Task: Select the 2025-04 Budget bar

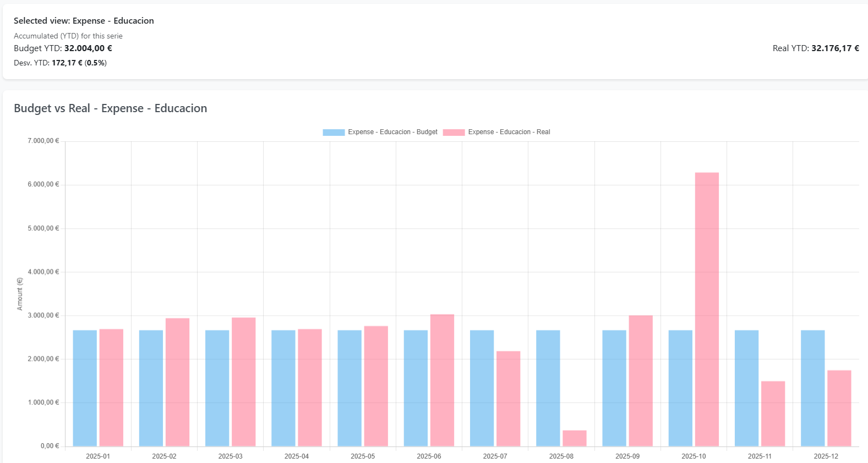Action: pyautogui.click(x=283, y=388)
